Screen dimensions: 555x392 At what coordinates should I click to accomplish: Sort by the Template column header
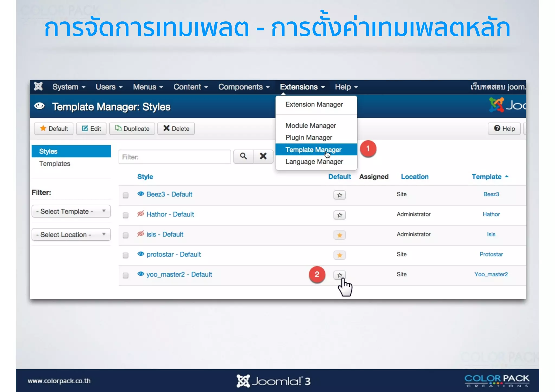(490, 177)
